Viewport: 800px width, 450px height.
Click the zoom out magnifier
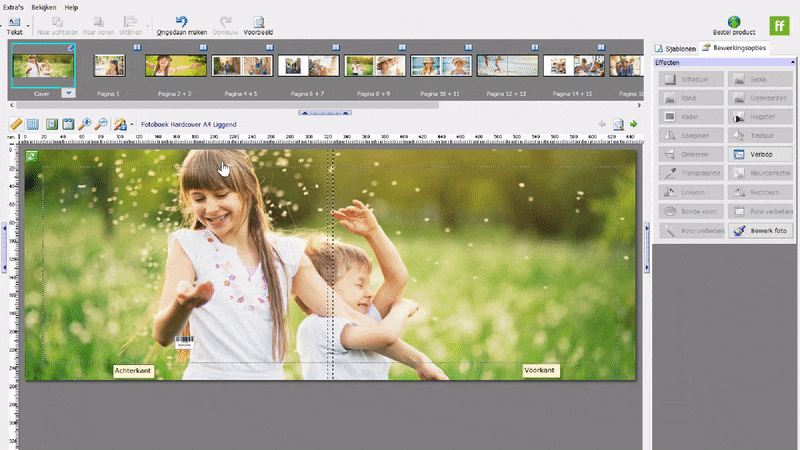pyautogui.click(x=101, y=124)
